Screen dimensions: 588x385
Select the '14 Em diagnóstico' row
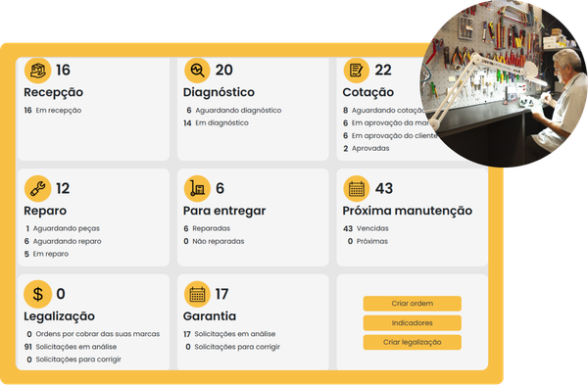click(x=216, y=123)
